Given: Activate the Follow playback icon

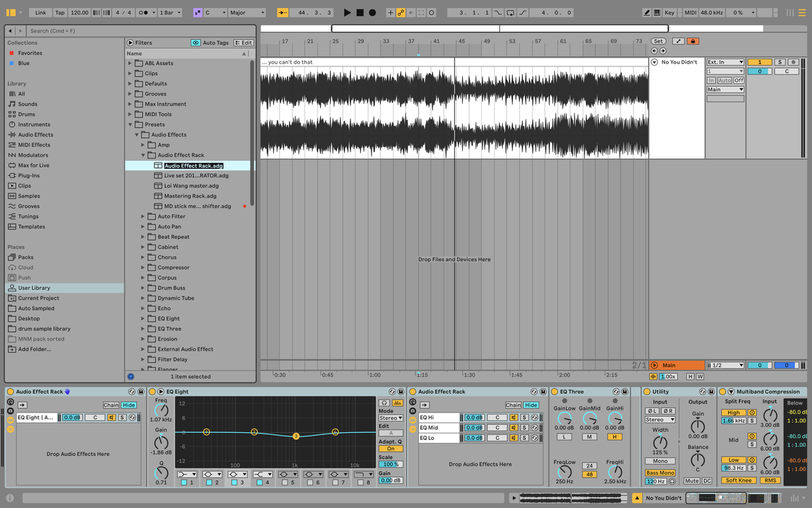Looking at the screenshot, I should pyautogui.click(x=283, y=12).
